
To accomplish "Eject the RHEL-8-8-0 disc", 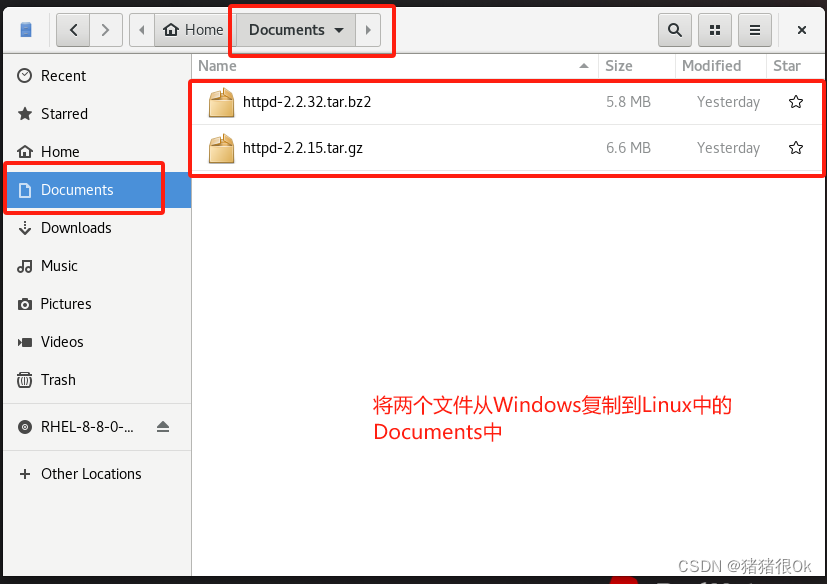I will coord(163,427).
